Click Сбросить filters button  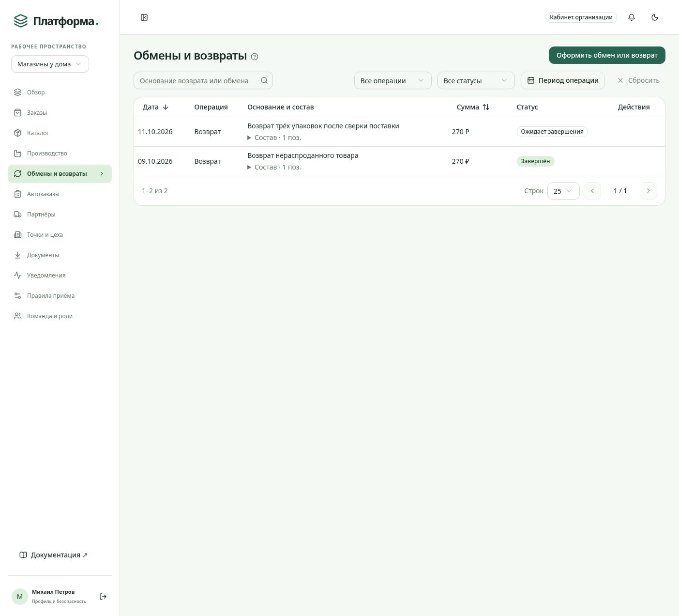[638, 80]
